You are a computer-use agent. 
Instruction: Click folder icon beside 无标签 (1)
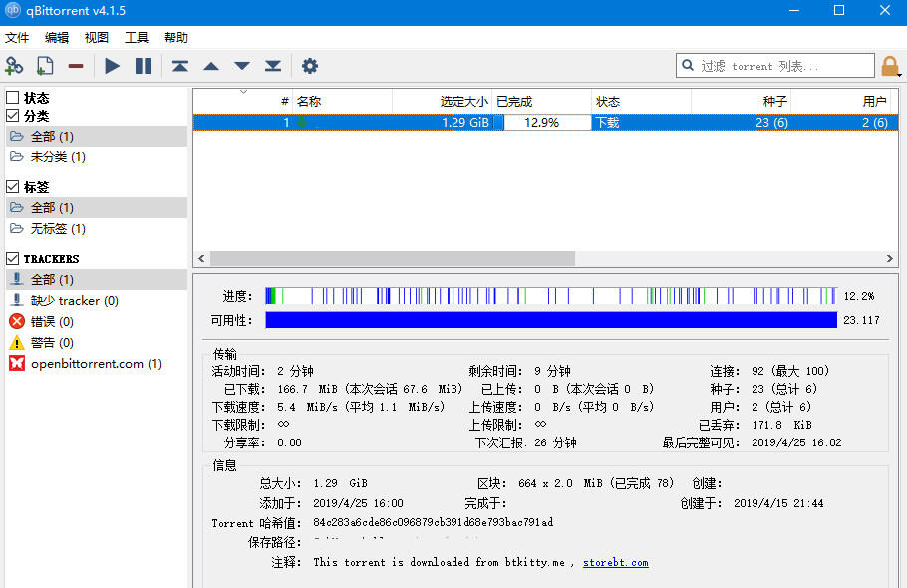(x=17, y=228)
